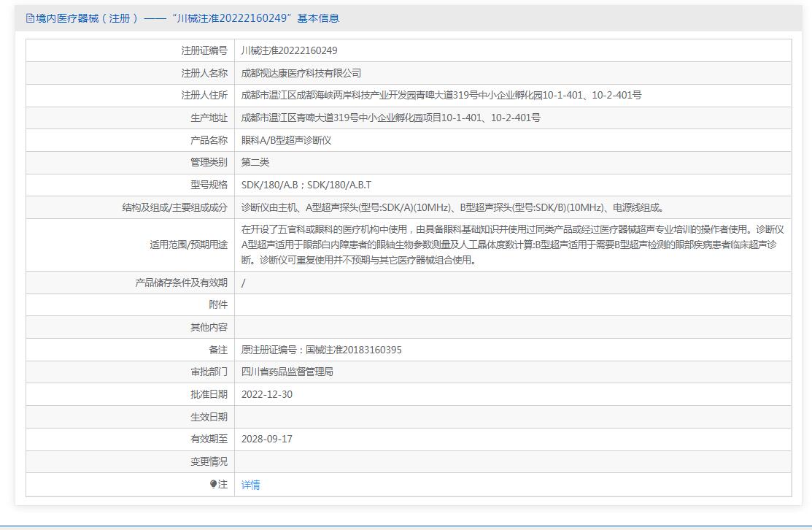Viewport: 812px width, 530px height.
Task: Click the empty 生效日期 value cell
Action: coord(512,417)
